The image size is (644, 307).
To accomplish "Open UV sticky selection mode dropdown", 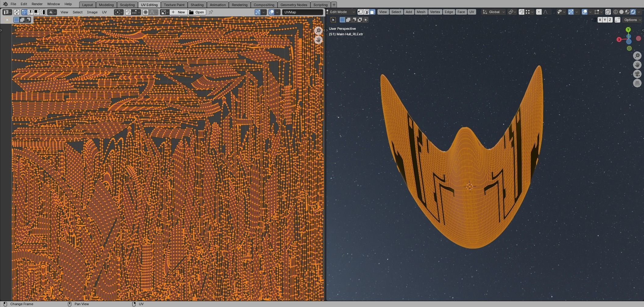I will point(52,12).
